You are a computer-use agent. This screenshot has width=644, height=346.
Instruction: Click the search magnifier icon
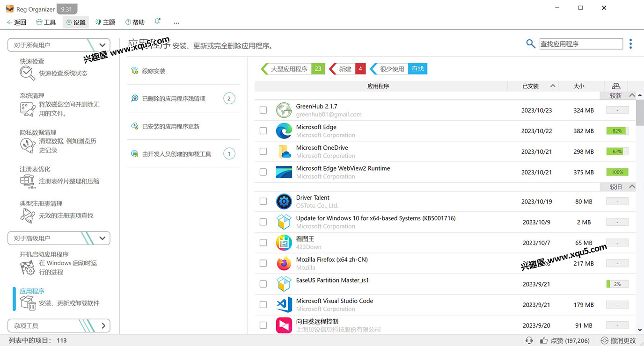click(530, 44)
